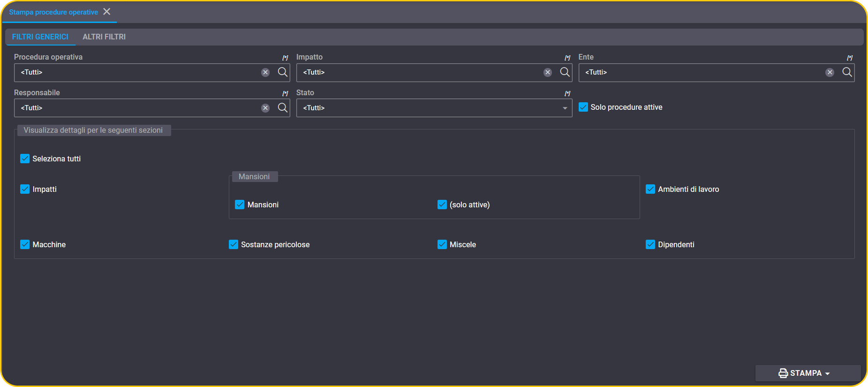Toggle the Macchine checkbox
The image size is (868, 387).
[x=25, y=244]
